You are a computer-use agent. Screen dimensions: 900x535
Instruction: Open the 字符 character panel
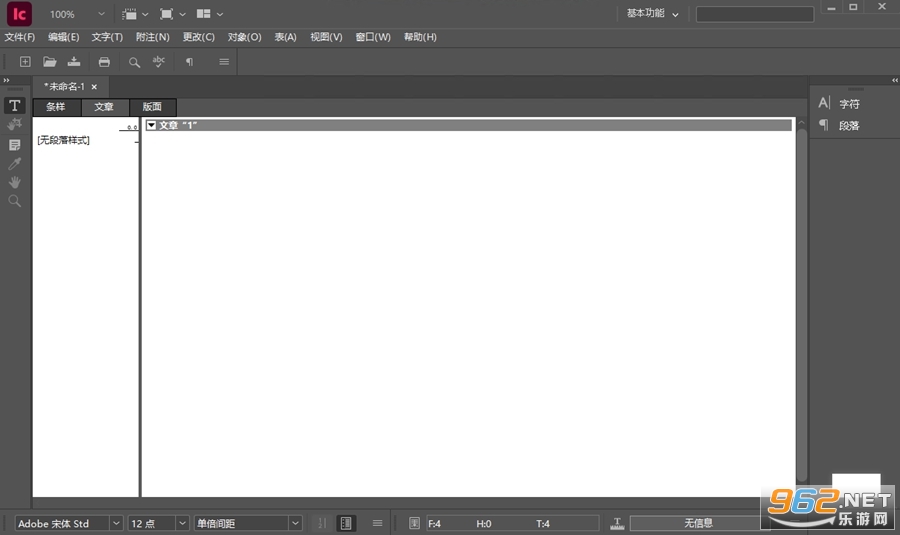coord(839,103)
